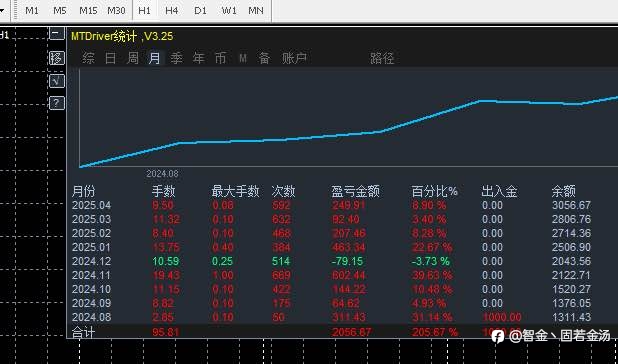Click the 出入金 column header
The height and width of the screenshot is (364, 618).
499,192
